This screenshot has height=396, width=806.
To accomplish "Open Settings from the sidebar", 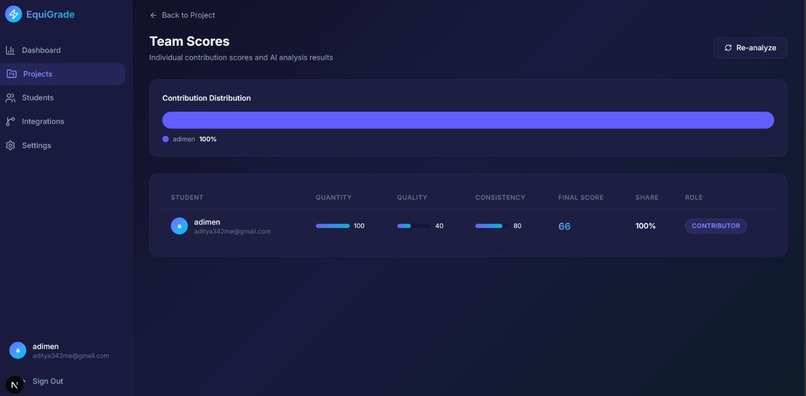I will tap(63, 146).
